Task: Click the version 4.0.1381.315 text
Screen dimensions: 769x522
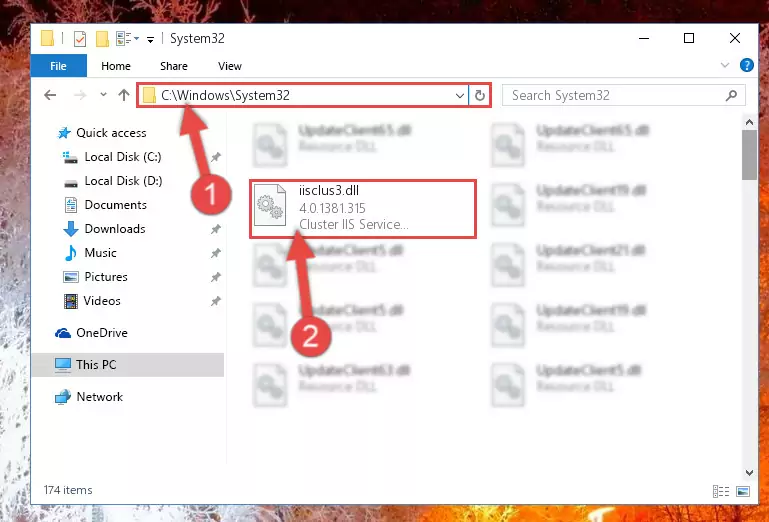Action: click(x=332, y=208)
